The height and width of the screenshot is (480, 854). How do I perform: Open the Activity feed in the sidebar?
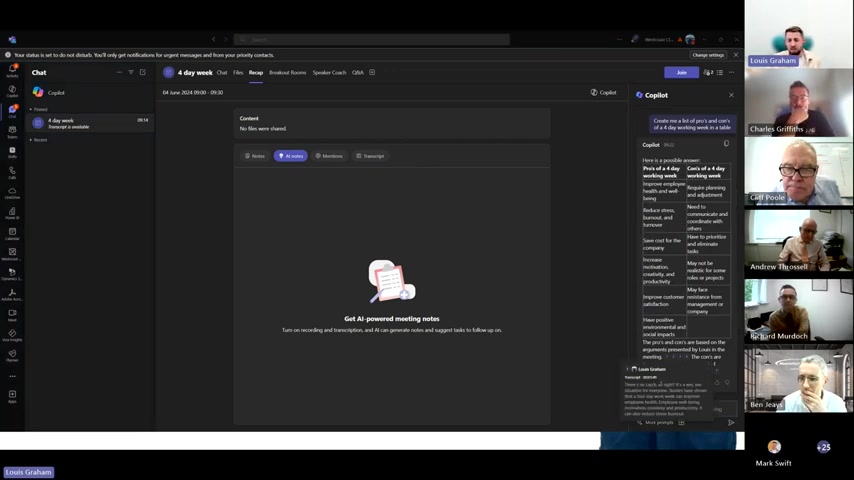(12, 71)
